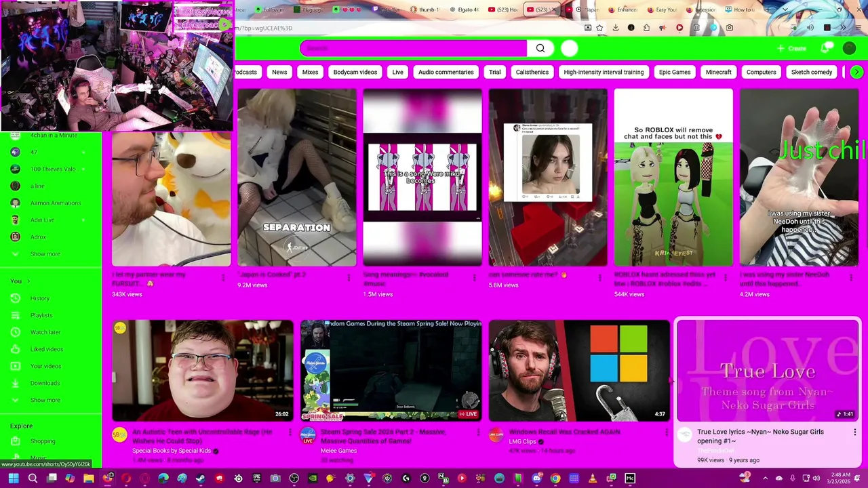Viewport: 868px width, 488px height.
Task: Open the History page icon in sidebar
Action: coord(15,298)
